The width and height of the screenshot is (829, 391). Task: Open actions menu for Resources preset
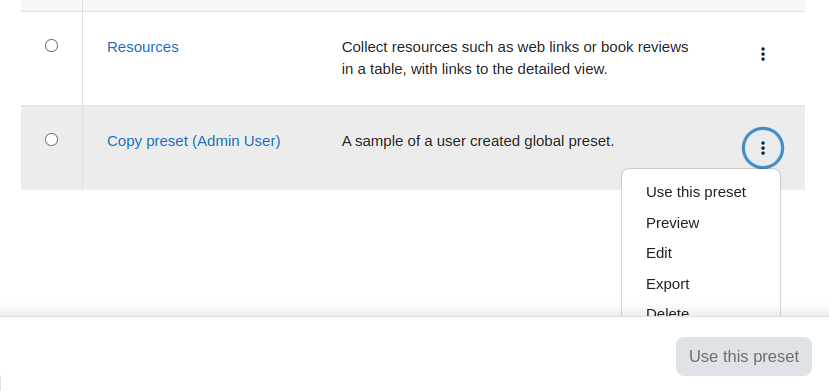tap(762, 54)
